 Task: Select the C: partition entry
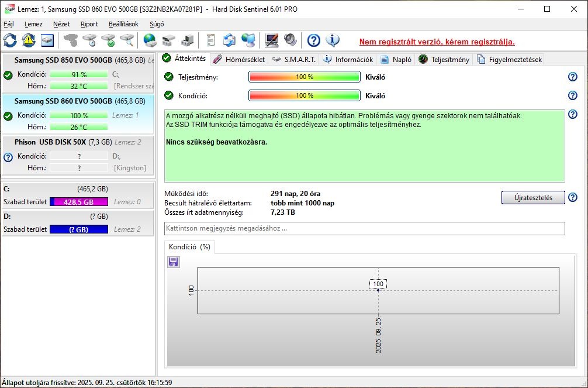78,195
